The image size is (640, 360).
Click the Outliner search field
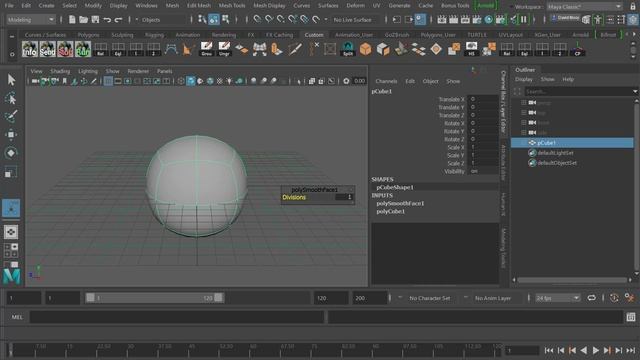pyautogui.click(x=578, y=91)
